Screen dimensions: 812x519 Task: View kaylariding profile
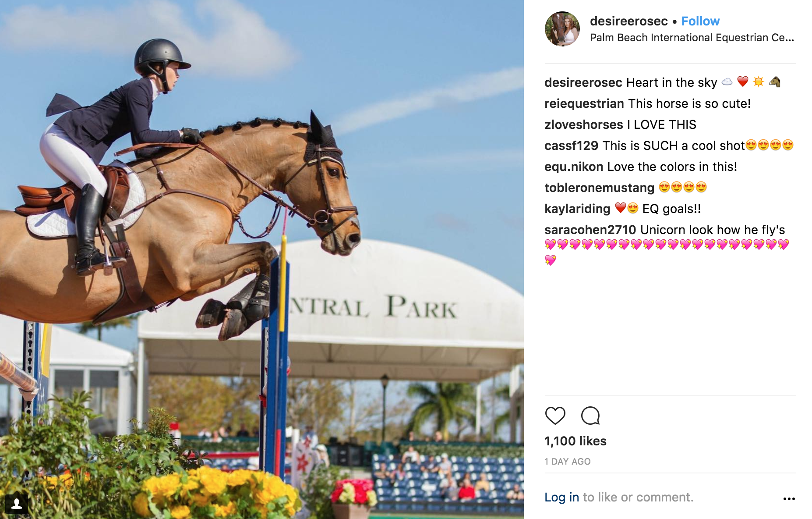click(577, 209)
